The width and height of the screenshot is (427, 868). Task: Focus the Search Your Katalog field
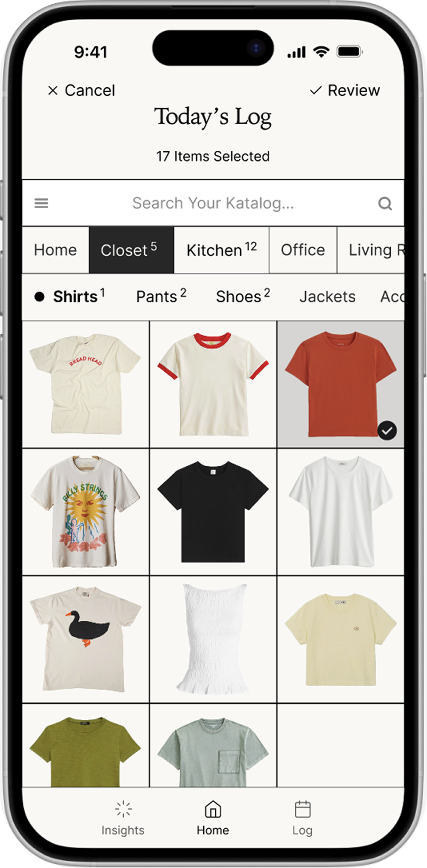point(213,203)
